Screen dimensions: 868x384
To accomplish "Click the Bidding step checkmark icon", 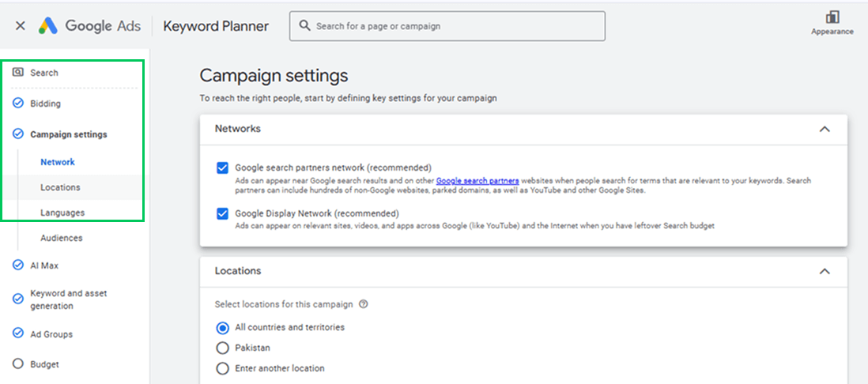I will (17, 104).
